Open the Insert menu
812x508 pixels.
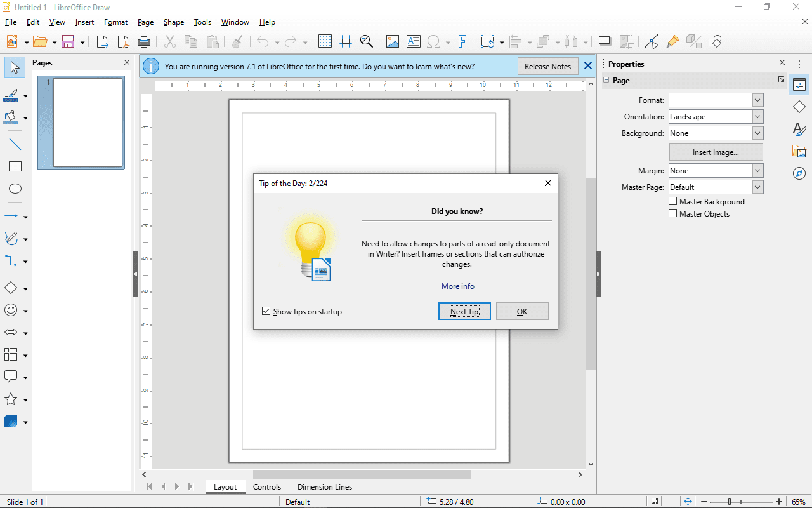[x=84, y=22]
